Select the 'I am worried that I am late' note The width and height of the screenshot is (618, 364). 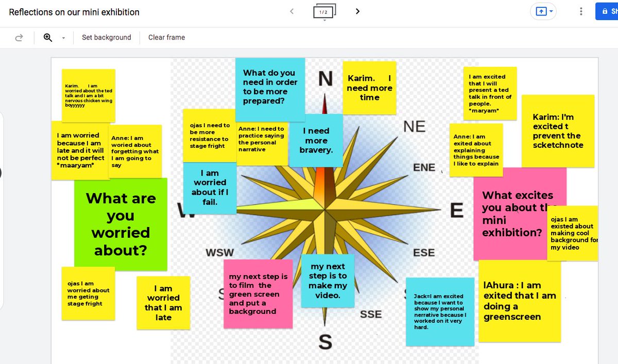click(163, 303)
